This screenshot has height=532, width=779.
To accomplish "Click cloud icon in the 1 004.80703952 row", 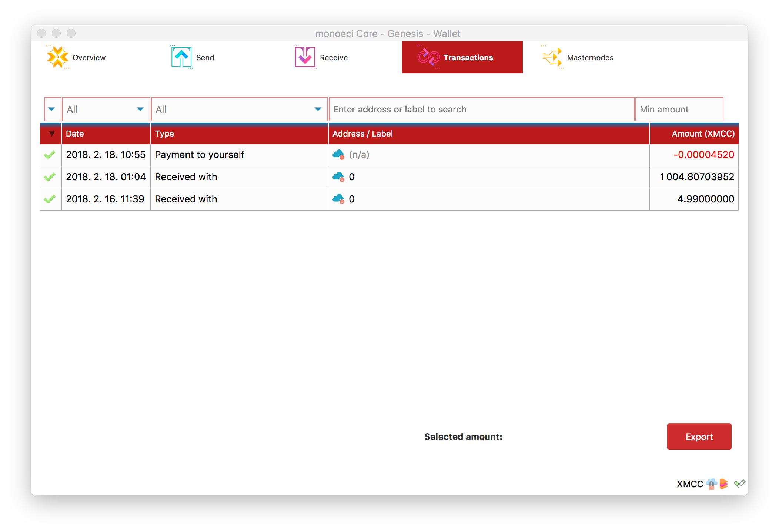I will coord(338,177).
